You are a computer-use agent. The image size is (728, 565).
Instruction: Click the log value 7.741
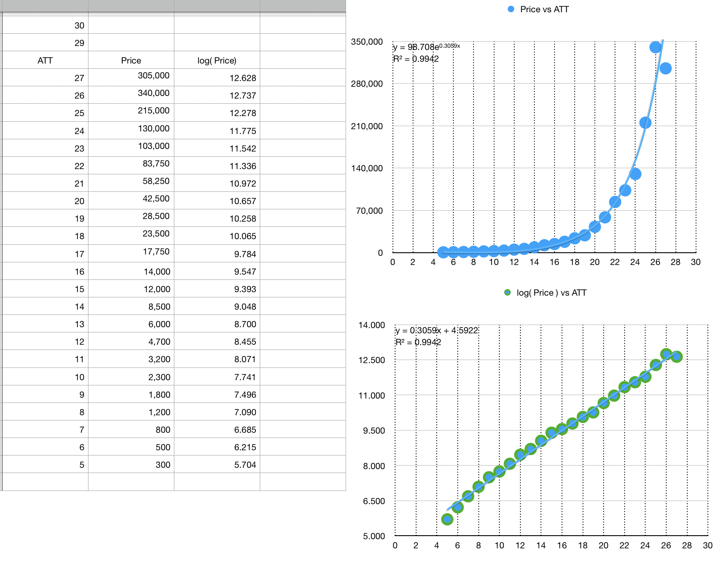coord(217,377)
